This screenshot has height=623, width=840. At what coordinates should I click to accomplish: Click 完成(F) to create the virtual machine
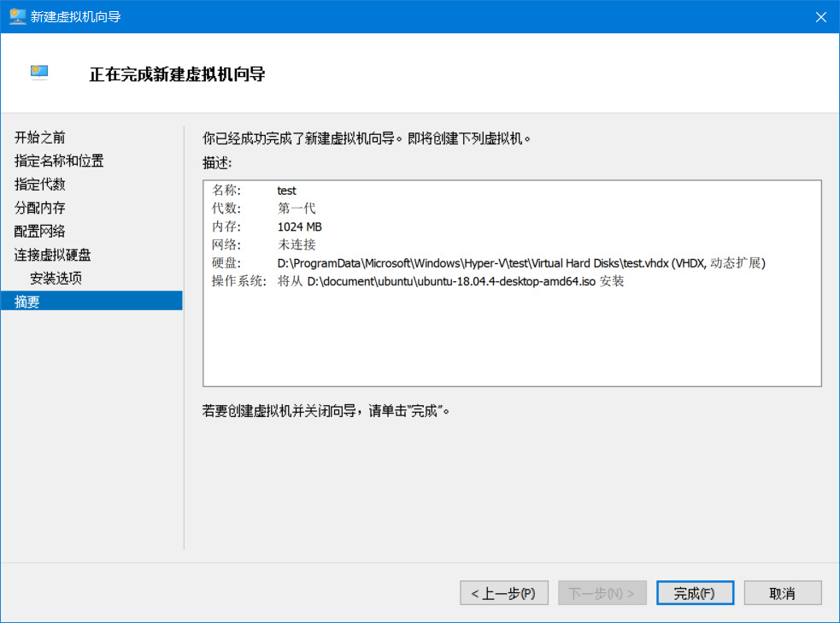click(693, 593)
